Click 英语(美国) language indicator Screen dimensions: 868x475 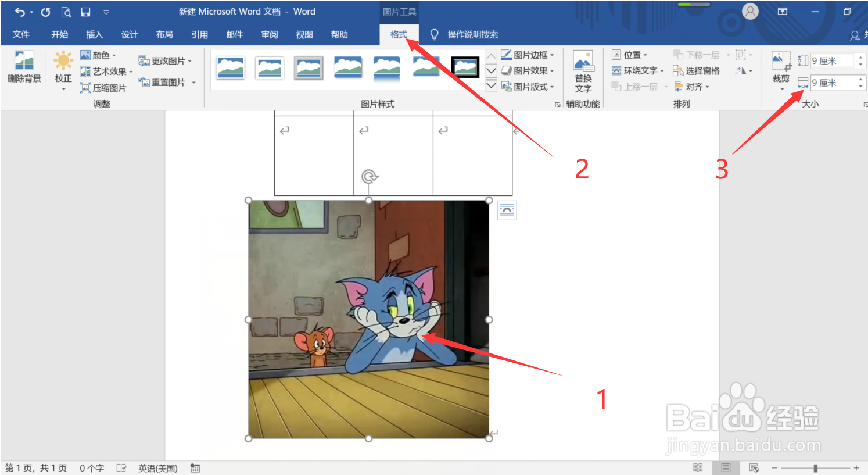click(x=157, y=468)
